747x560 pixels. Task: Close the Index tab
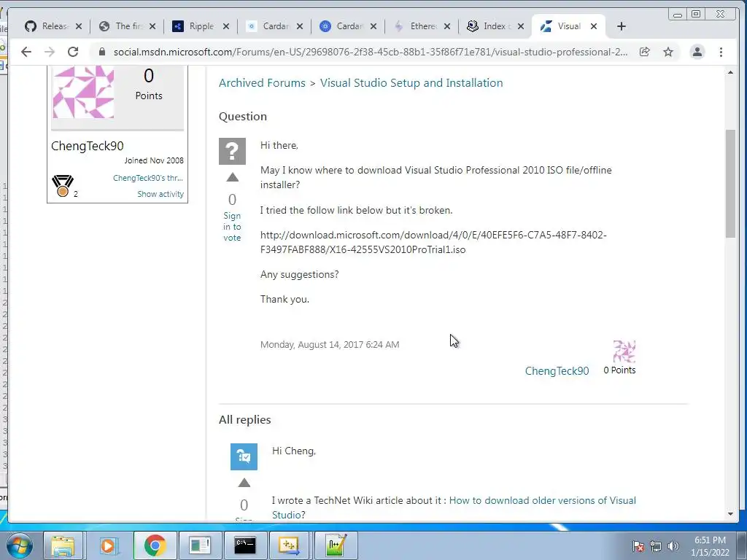(521, 26)
